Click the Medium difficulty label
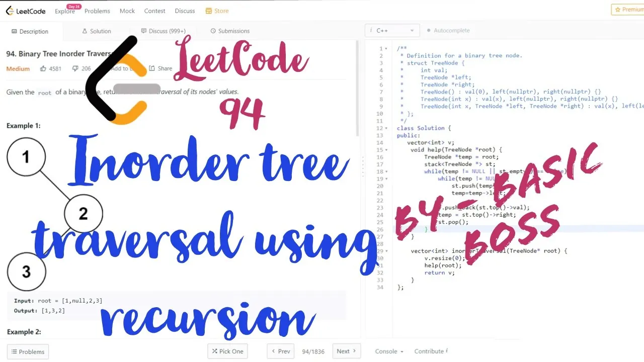The image size is (644, 362). (x=18, y=68)
